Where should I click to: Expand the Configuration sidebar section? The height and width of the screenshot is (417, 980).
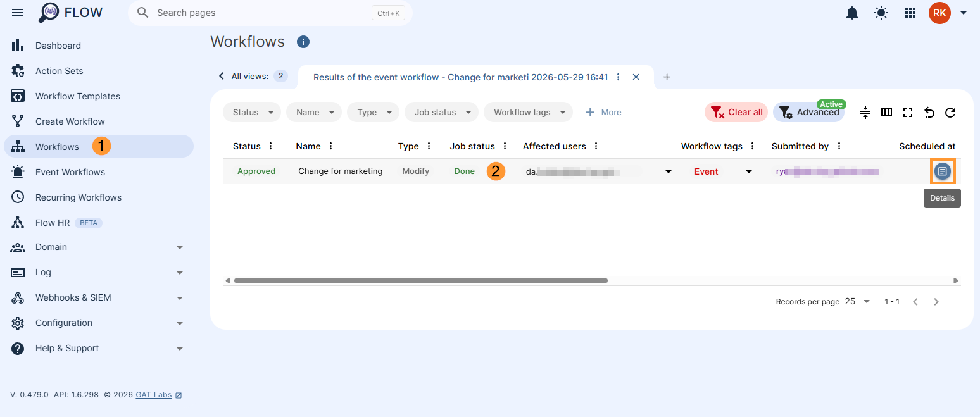[x=98, y=323]
